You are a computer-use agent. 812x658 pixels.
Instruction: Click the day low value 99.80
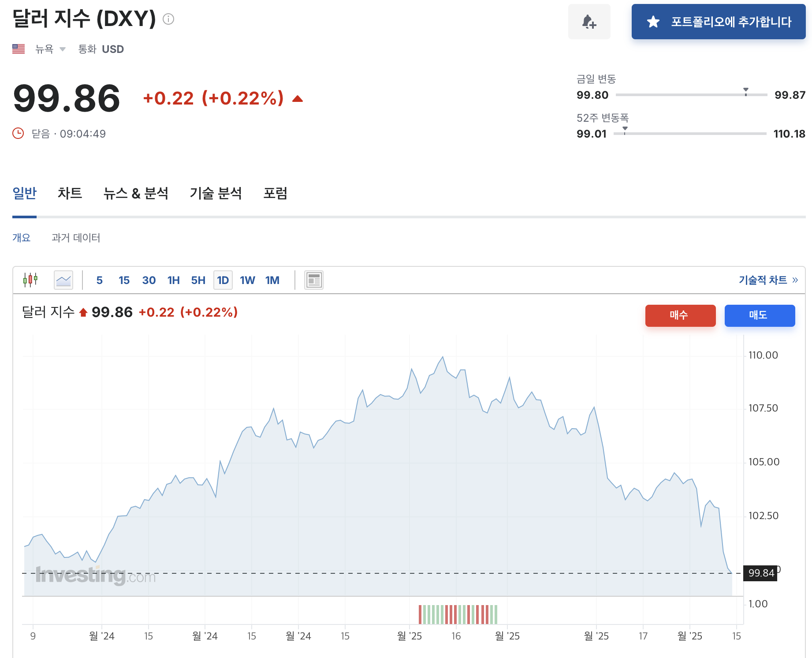click(x=592, y=95)
